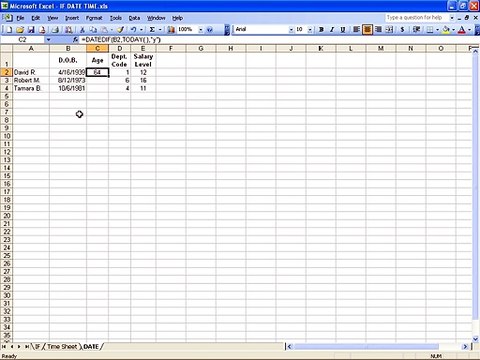Click in the formula bar text
Viewport: 480px width, 360px height.
coord(121,40)
